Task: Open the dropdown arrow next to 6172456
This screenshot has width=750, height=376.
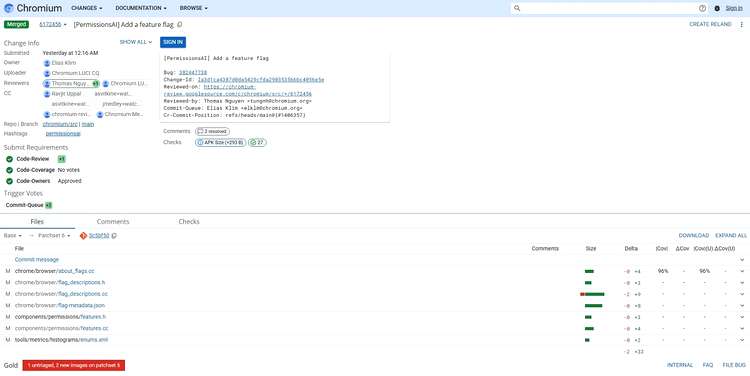Action: tap(65, 25)
